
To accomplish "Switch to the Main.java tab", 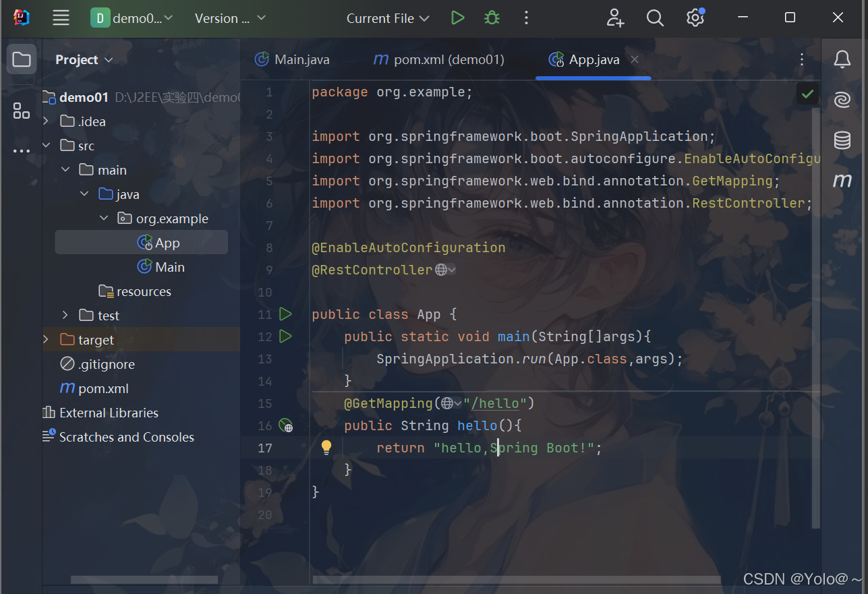I will point(292,59).
